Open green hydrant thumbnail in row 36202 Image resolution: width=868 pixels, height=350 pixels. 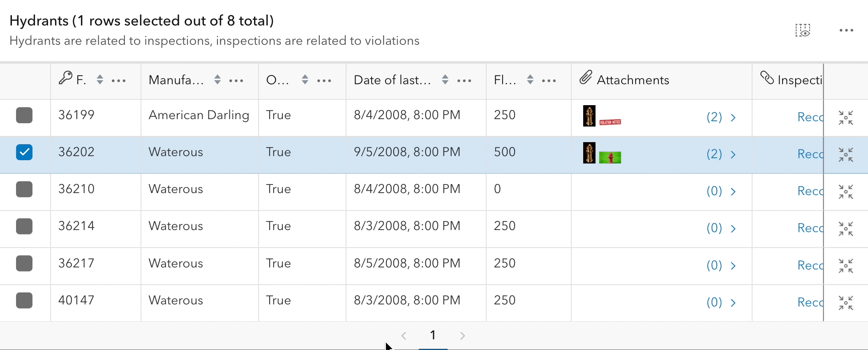pos(610,157)
